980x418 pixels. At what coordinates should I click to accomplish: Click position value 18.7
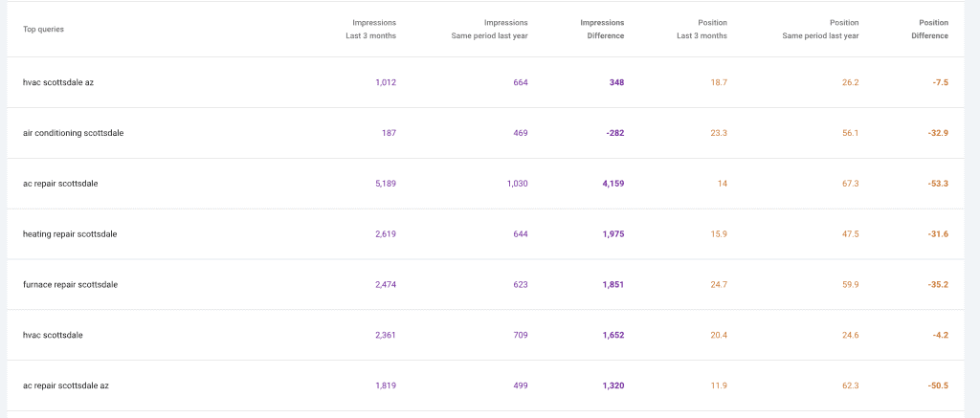point(720,82)
